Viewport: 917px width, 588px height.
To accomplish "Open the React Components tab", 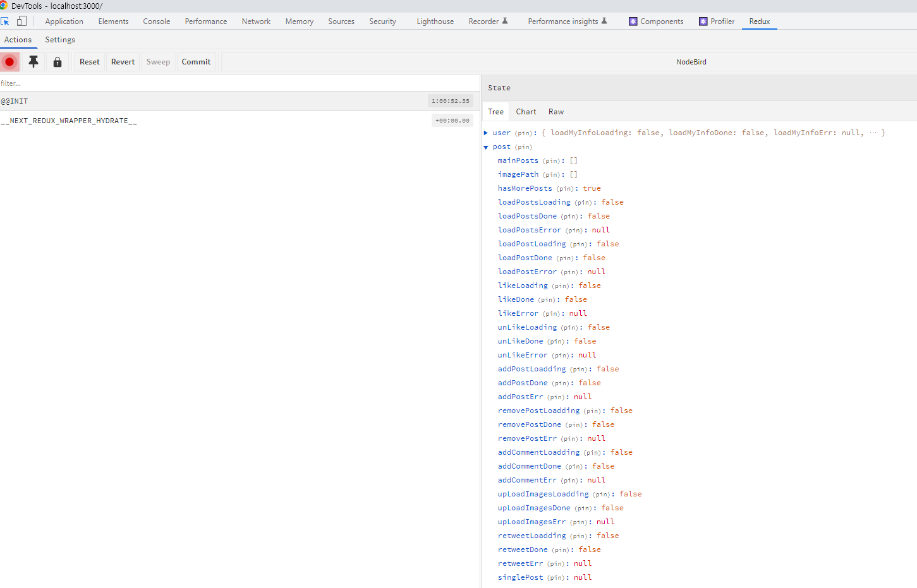I will coord(656,21).
